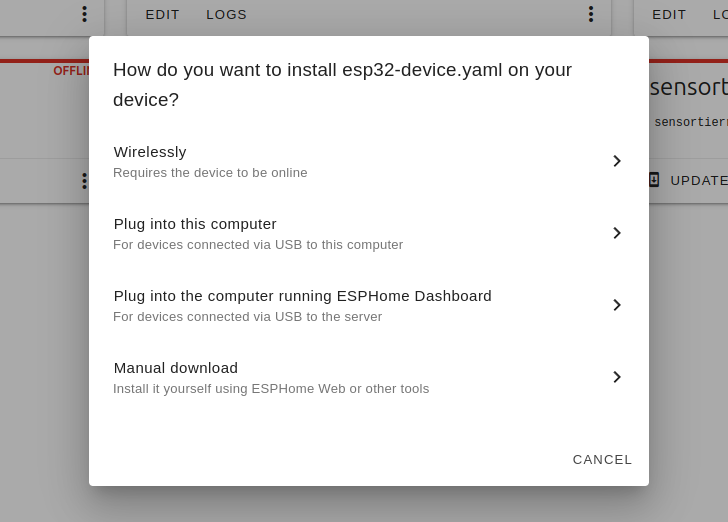Select Plug into this computer
This screenshot has width=728, height=522.
pyautogui.click(x=300, y=233)
